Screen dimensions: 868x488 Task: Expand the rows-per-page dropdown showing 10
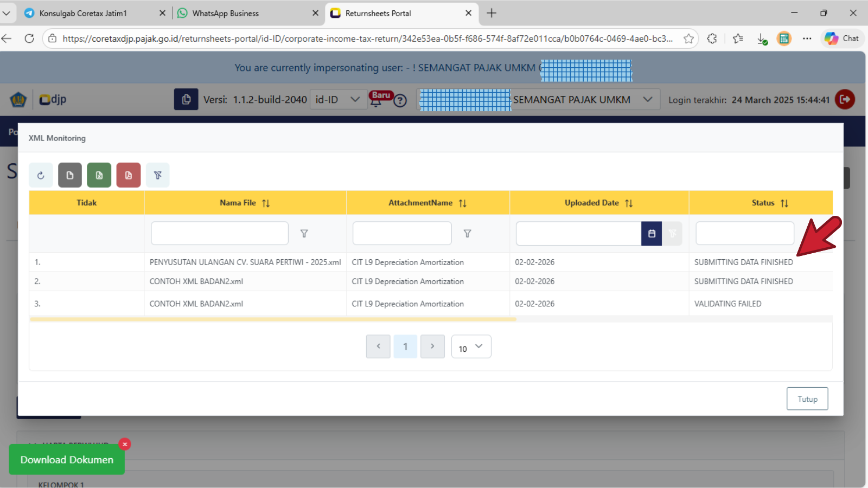471,346
